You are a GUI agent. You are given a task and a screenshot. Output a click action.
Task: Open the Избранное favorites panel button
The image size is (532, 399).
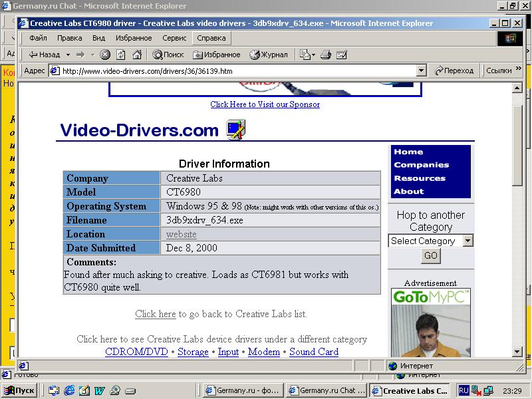pos(217,55)
